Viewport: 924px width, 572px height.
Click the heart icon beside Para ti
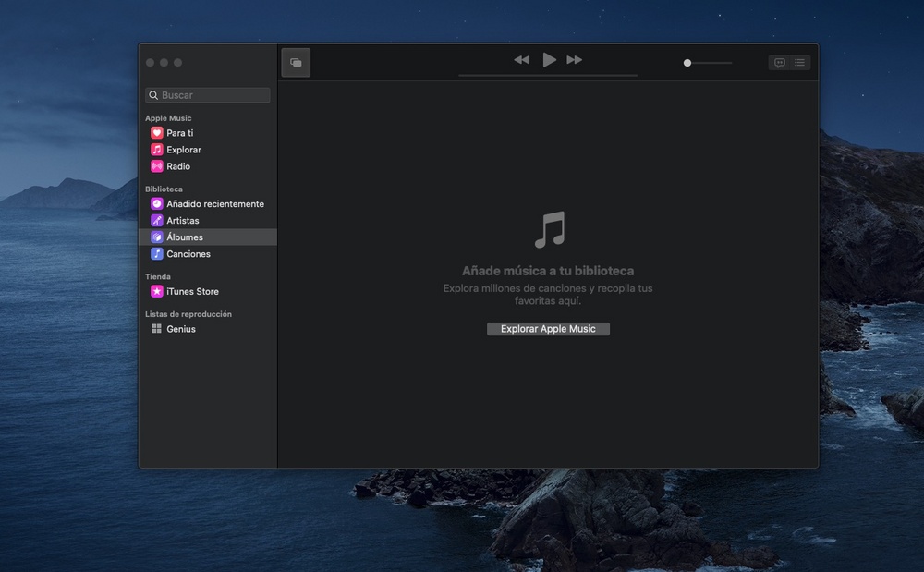click(157, 133)
